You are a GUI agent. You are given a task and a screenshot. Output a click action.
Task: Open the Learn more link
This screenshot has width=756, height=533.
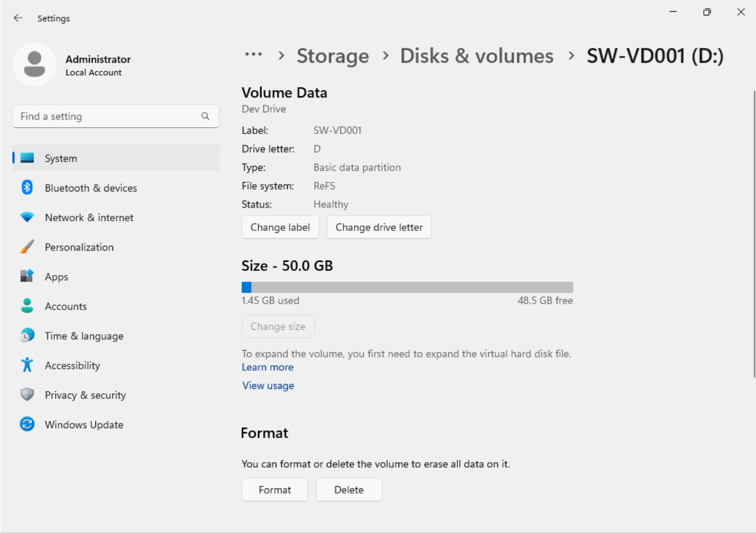(x=267, y=367)
